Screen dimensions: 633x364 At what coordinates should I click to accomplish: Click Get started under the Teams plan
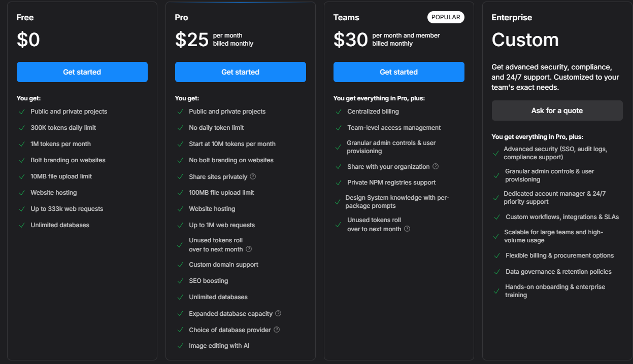(398, 71)
